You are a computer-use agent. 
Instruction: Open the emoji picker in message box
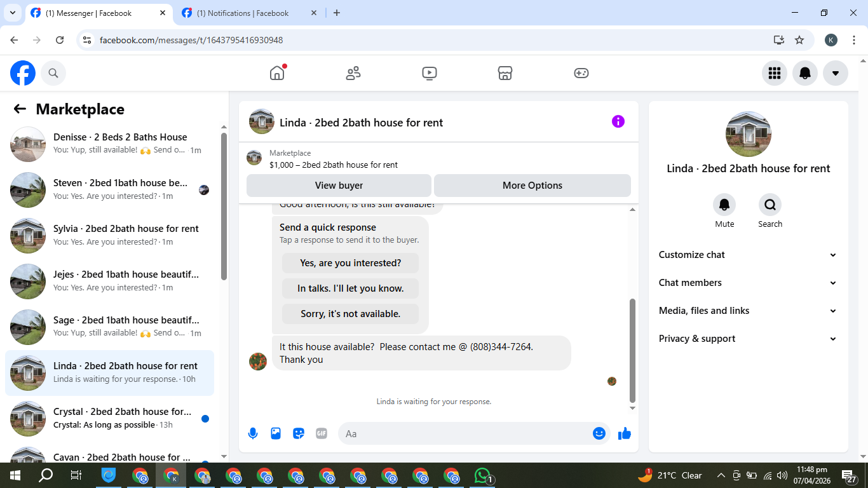(x=599, y=433)
